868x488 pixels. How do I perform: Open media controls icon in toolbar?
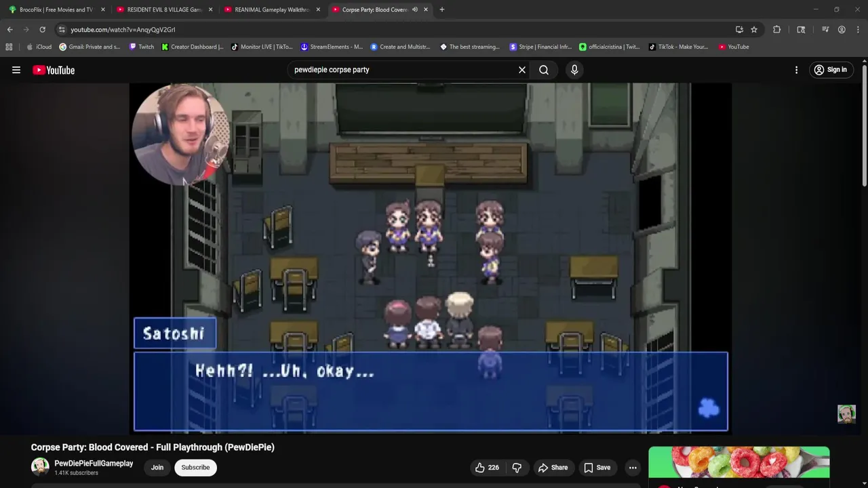coord(825,30)
